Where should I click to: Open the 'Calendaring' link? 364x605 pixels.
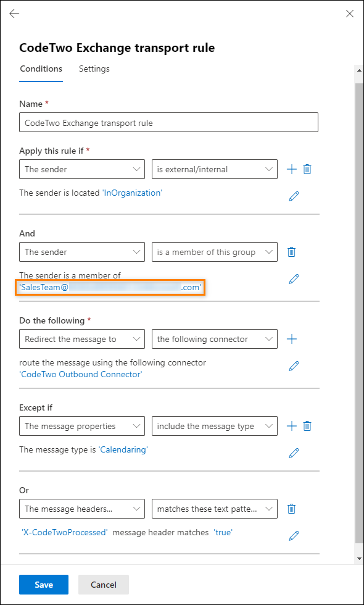tap(123, 449)
